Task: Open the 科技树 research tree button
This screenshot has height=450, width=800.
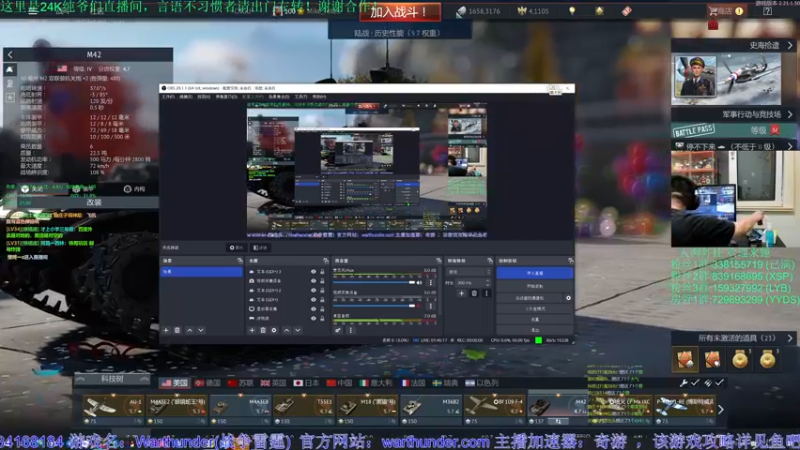Action: tap(113, 379)
